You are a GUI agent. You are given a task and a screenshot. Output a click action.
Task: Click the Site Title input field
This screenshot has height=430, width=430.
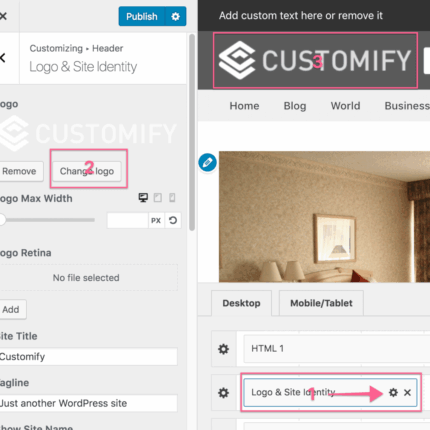(88, 357)
